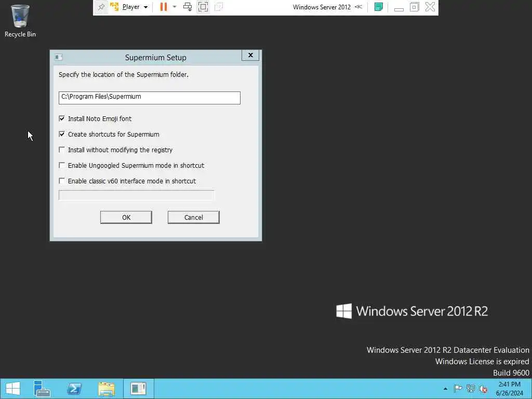Show hidden tray icons arrow
The width and height of the screenshot is (532, 399).
point(445,389)
